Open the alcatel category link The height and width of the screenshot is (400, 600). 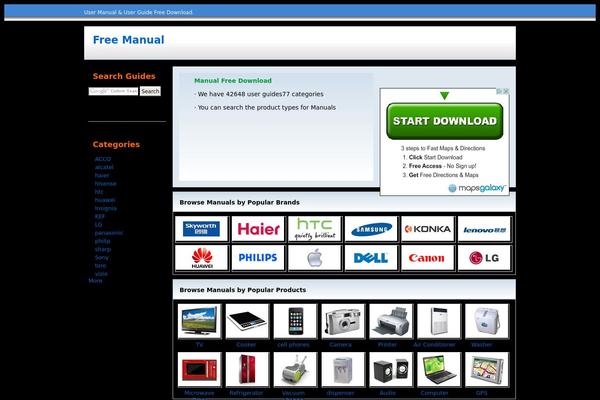pyautogui.click(x=104, y=167)
